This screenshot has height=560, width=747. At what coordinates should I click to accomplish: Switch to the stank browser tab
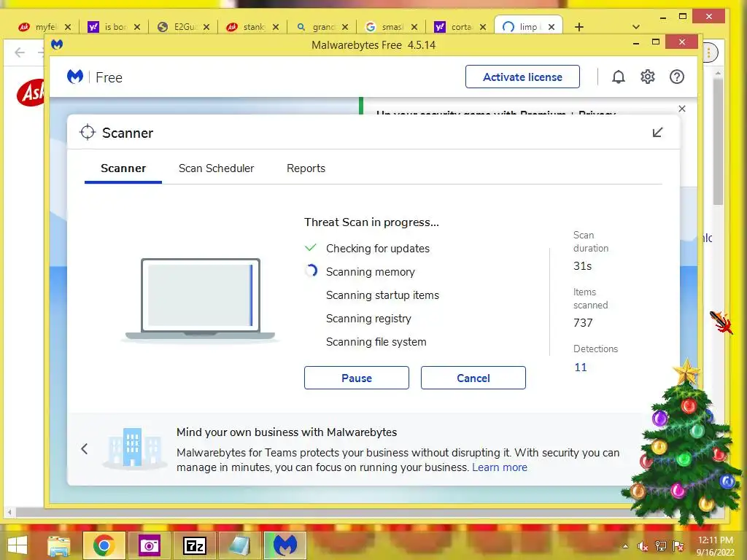(252, 27)
